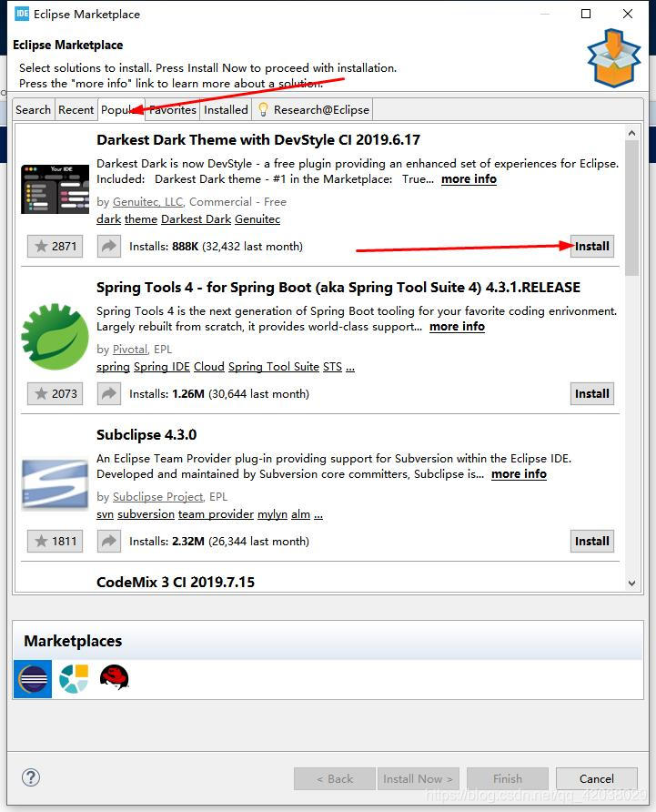
Task: Expand more tags after STS
Action: click(350, 367)
